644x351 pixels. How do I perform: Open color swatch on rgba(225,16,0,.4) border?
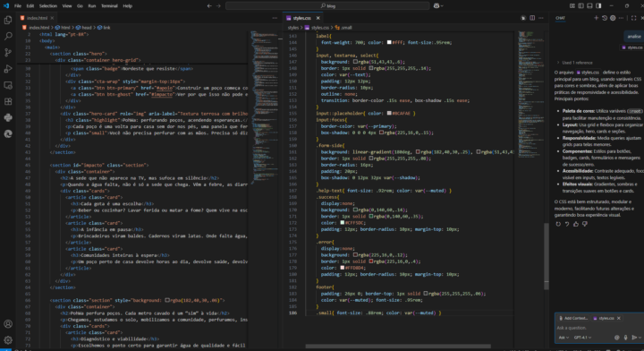pos(371,261)
